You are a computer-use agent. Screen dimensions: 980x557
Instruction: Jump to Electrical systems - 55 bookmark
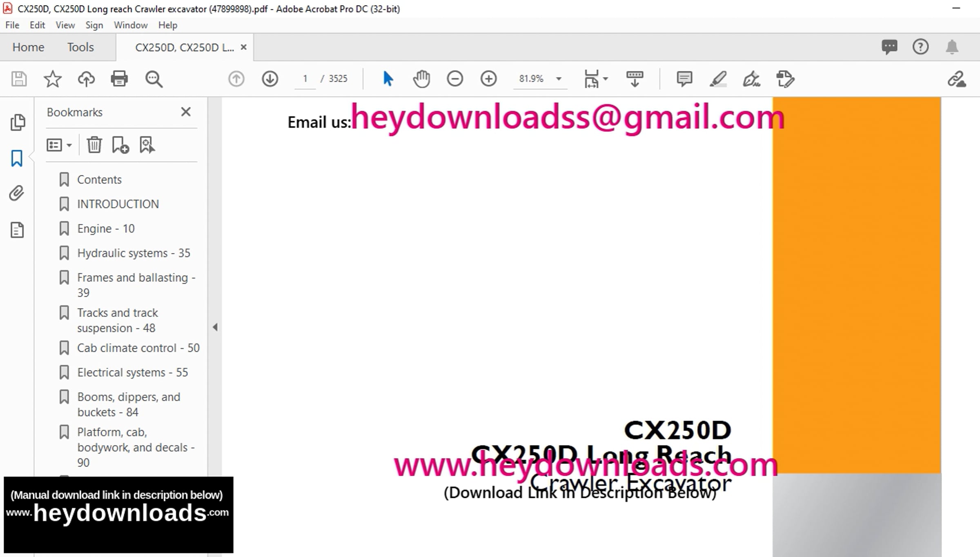tap(132, 373)
